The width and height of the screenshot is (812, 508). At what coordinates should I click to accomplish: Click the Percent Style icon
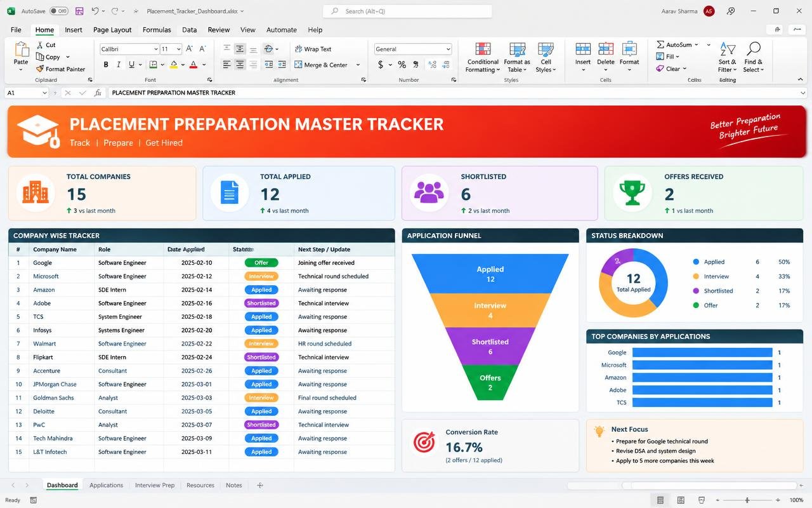(402, 65)
